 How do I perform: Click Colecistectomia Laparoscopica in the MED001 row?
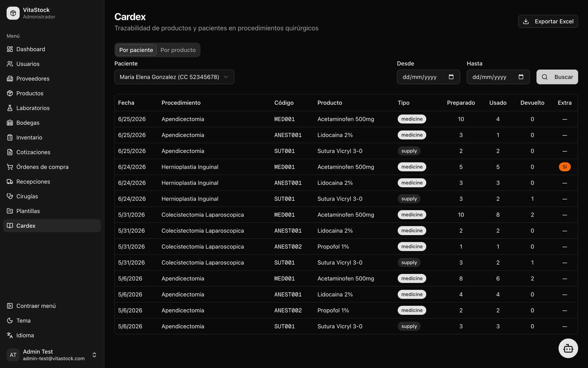[x=202, y=215]
